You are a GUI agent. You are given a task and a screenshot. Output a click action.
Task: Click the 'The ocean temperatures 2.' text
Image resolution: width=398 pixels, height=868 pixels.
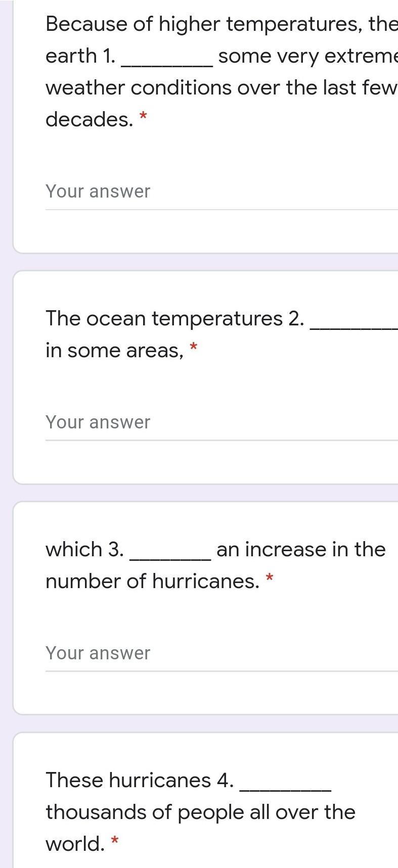coord(175,319)
